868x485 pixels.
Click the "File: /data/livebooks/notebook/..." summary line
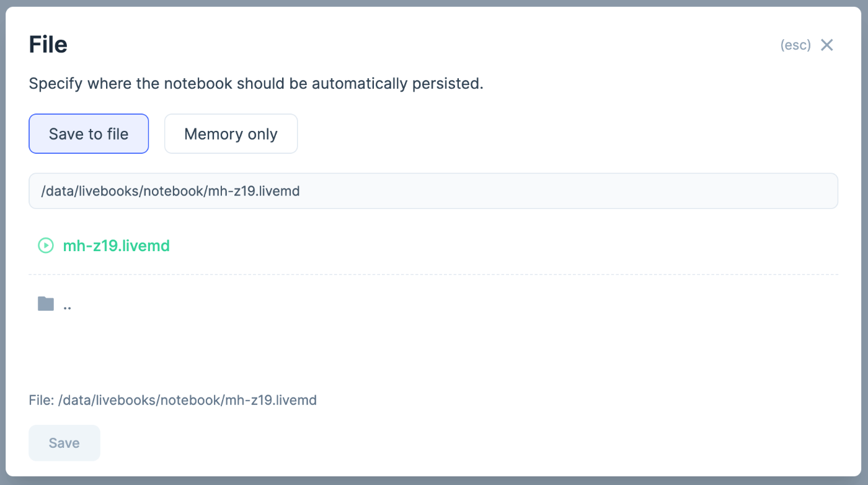(x=173, y=400)
